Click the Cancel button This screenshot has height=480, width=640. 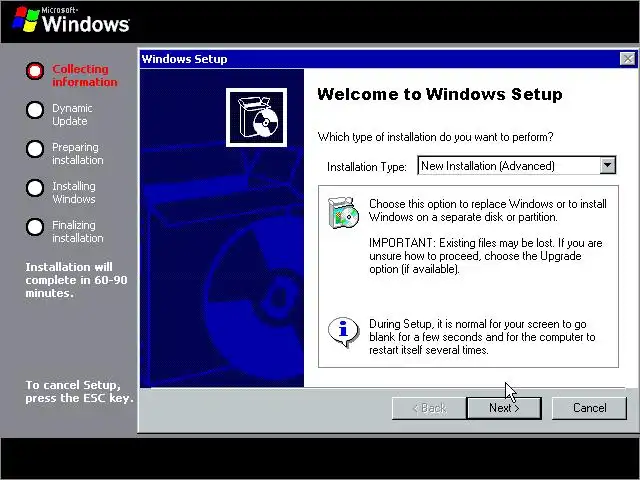pyautogui.click(x=589, y=408)
